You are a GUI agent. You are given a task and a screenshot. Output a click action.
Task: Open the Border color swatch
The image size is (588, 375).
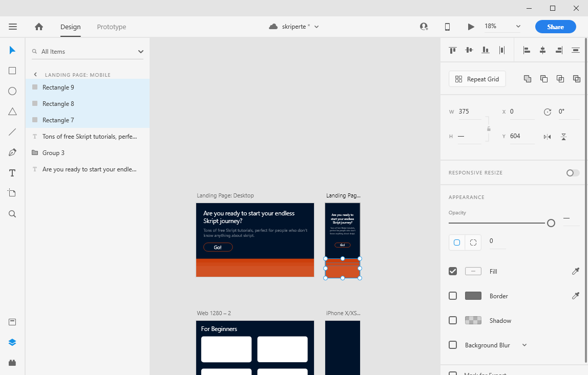point(473,296)
